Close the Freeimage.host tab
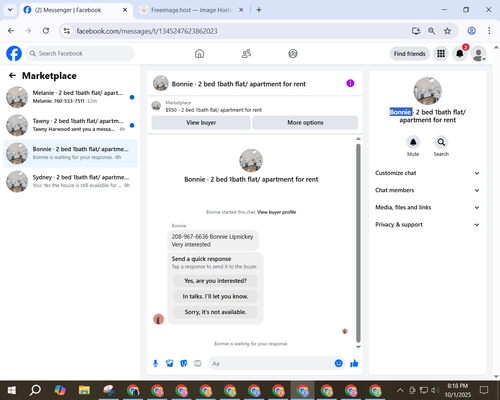 241,10
